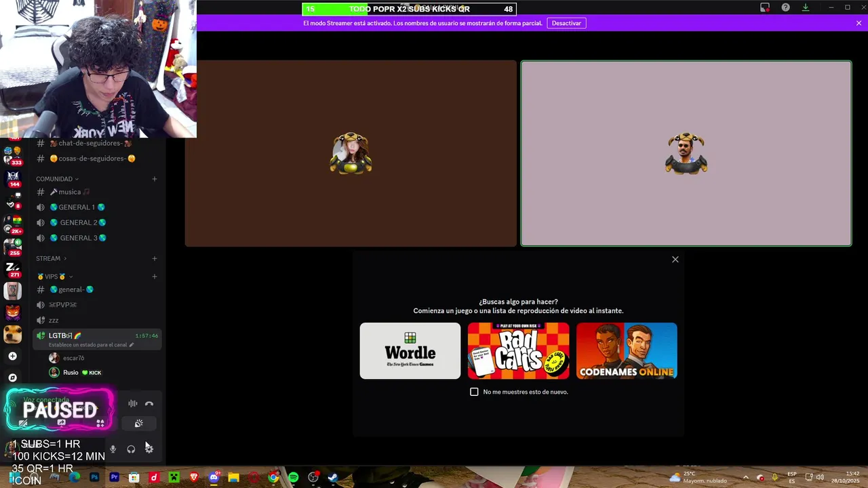Launch the Codenames Online activity
Viewport: 868px width, 488px height.
627,350
